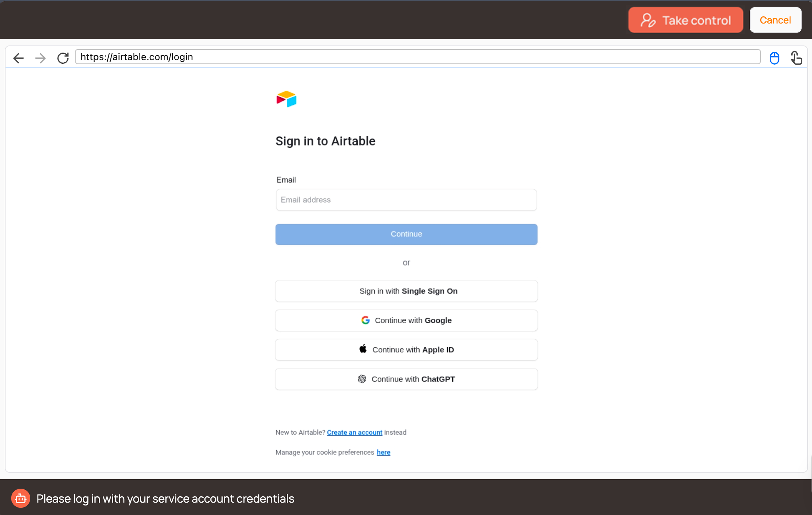Click Take control button

[x=686, y=20]
